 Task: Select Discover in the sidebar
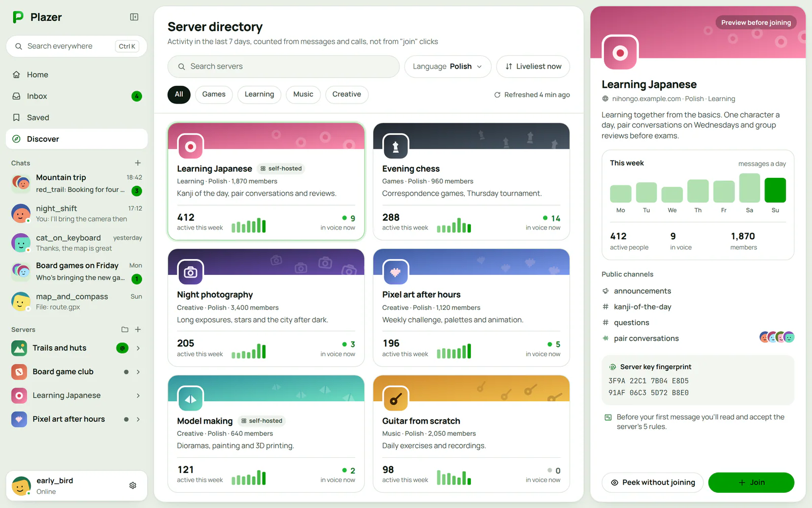(77, 139)
